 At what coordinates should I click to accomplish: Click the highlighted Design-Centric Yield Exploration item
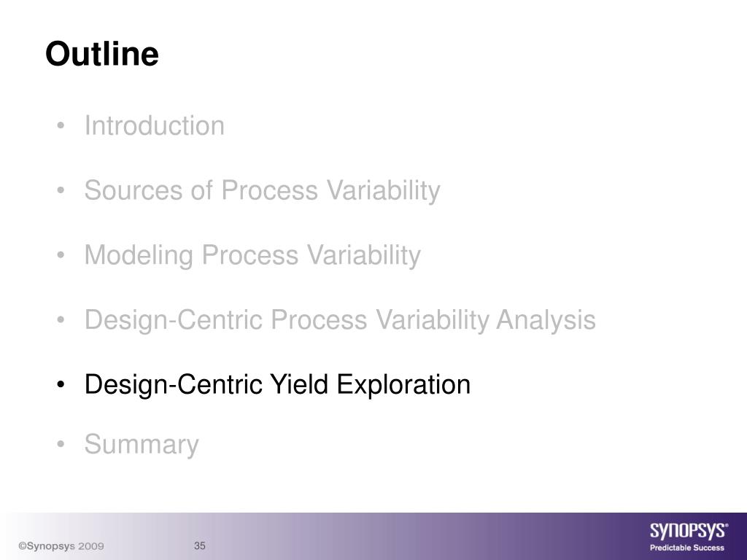pyautogui.click(x=277, y=384)
